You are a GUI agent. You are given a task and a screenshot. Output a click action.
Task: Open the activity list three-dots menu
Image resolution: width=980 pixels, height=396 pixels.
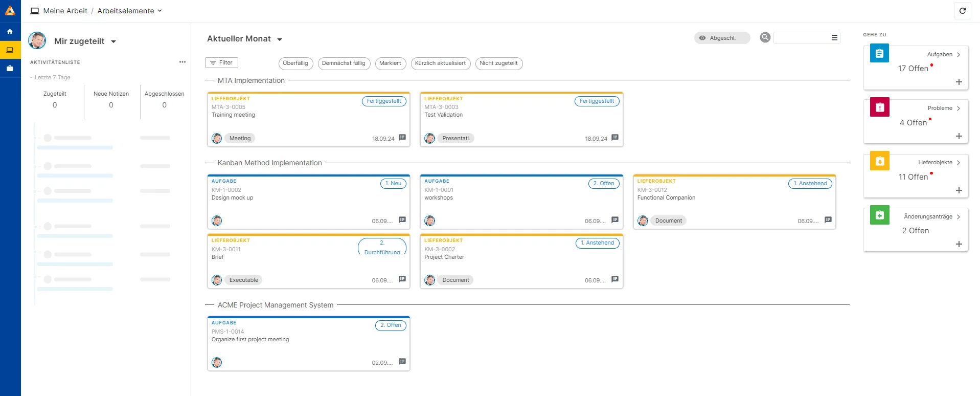click(182, 62)
